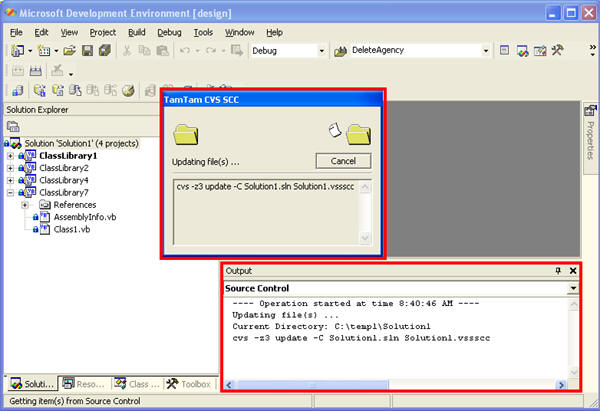Image resolution: width=600 pixels, height=411 pixels.
Task: Open Class View via main toolbar icon
Action: 540,50
